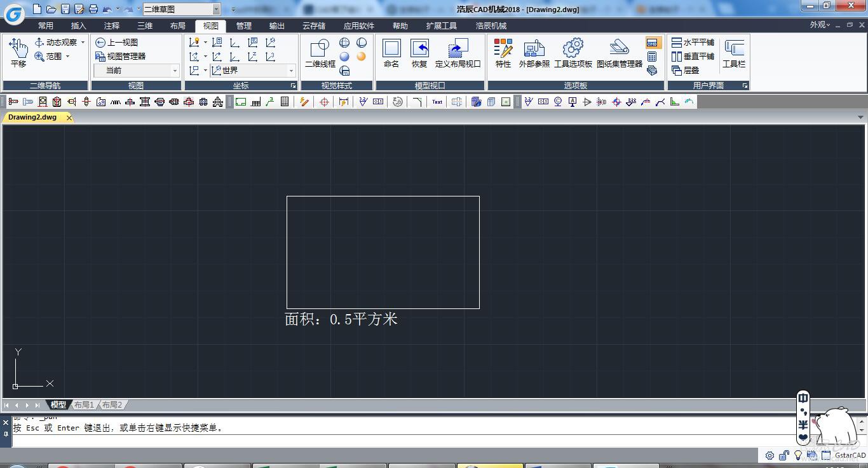868x468 pixels.
Task: Expand the 世界 coordinate system dropdown
Action: [x=291, y=71]
